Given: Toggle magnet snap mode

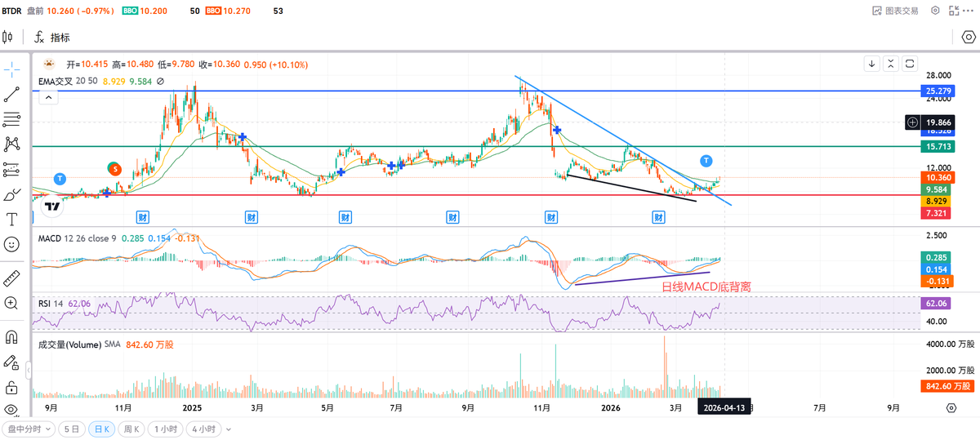Looking at the screenshot, I should [11, 336].
